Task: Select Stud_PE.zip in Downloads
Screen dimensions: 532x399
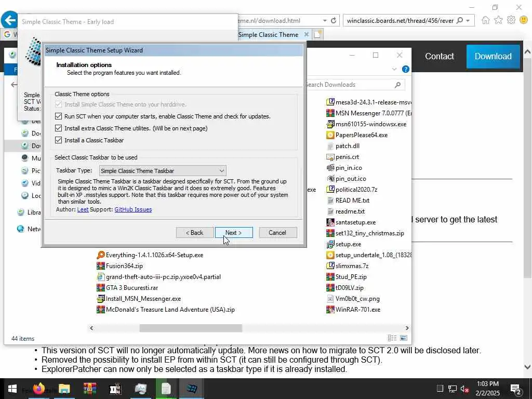Action: [x=347, y=277]
